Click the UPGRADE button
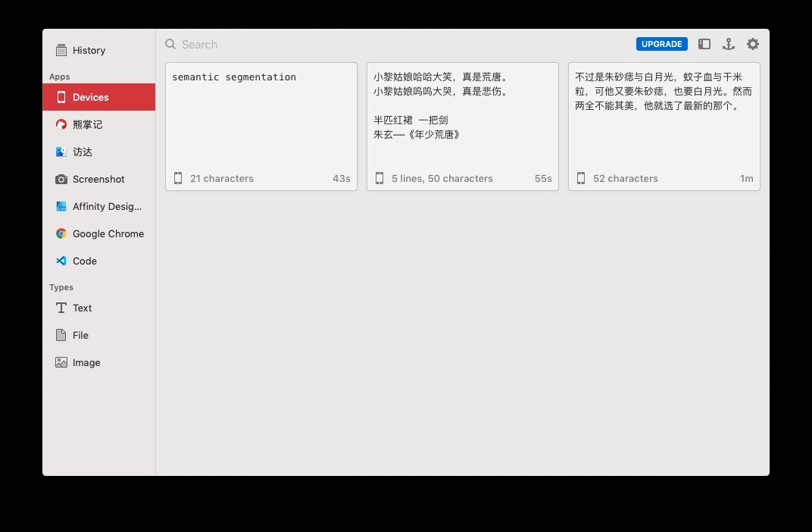Image resolution: width=812 pixels, height=532 pixels. click(x=662, y=44)
